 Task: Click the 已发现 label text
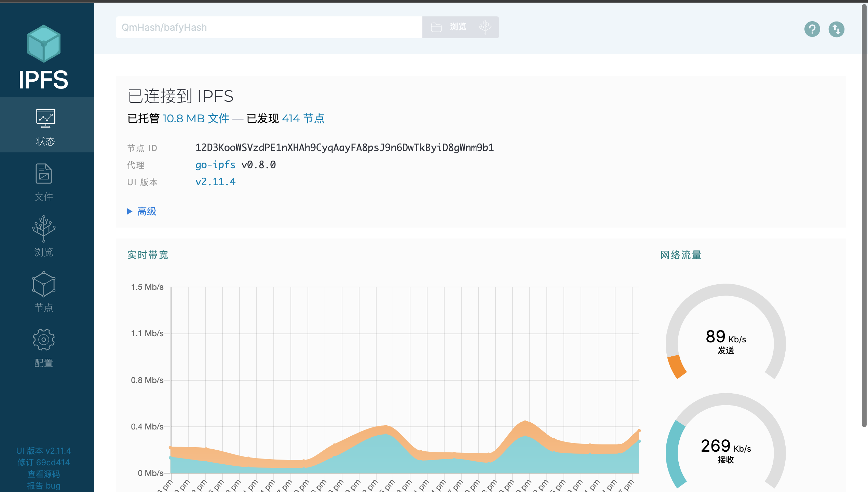click(x=262, y=119)
